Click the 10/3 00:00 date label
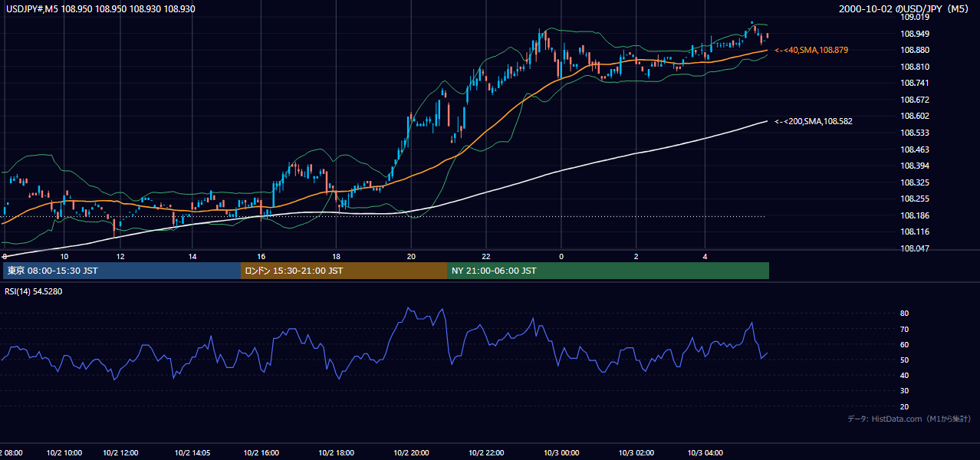The width and height of the screenshot is (980, 460). (x=561, y=453)
